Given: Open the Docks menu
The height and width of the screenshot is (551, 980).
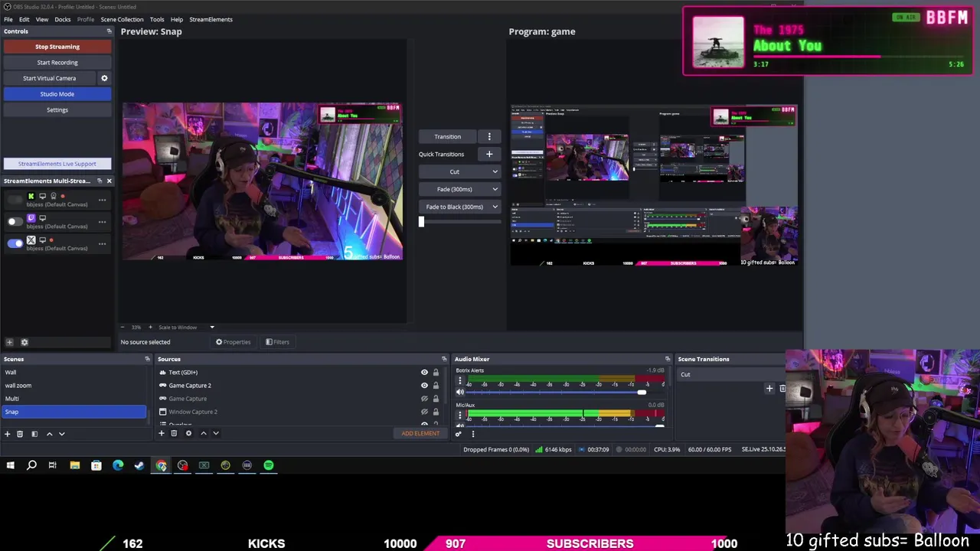Looking at the screenshot, I should [x=63, y=19].
